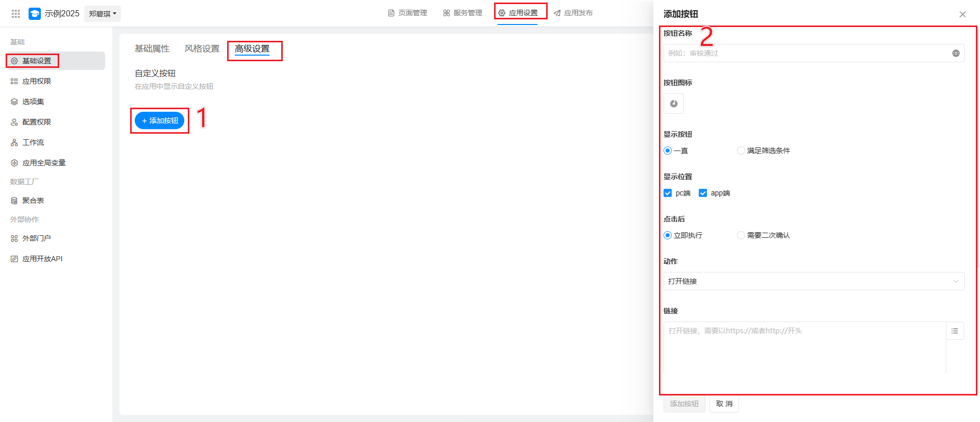Select the 需要二次确认 radio option
Image resolution: width=980 pixels, height=422 pixels.
[741, 235]
